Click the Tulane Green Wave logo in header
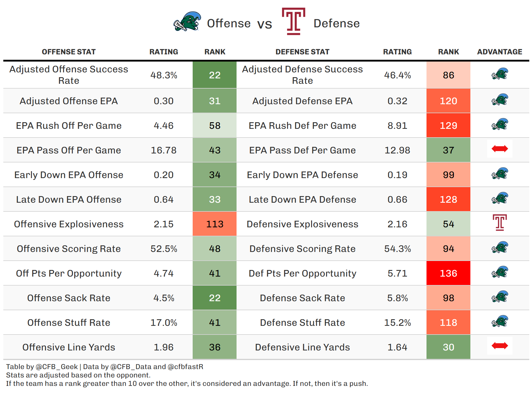This screenshot has width=532, height=394. [187, 22]
